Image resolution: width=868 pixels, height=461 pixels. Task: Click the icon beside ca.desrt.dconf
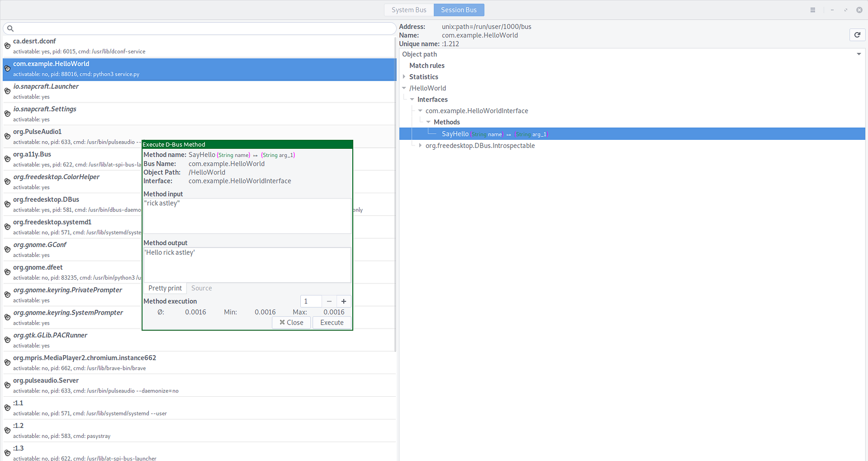(8, 46)
